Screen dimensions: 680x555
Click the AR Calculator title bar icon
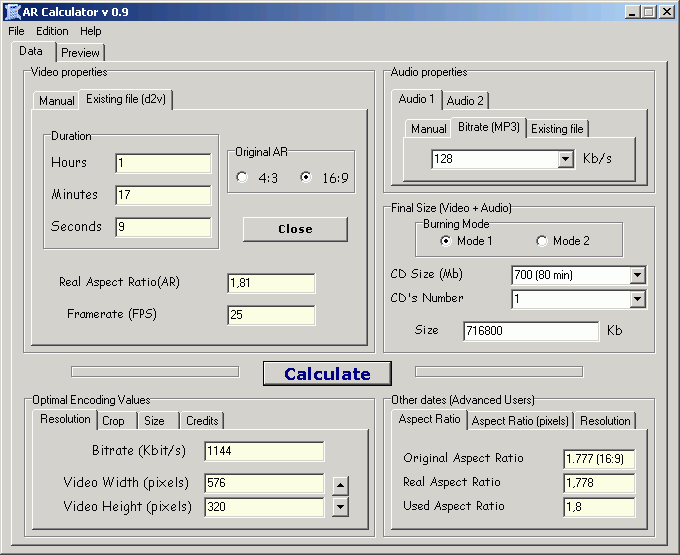pyautogui.click(x=12, y=12)
